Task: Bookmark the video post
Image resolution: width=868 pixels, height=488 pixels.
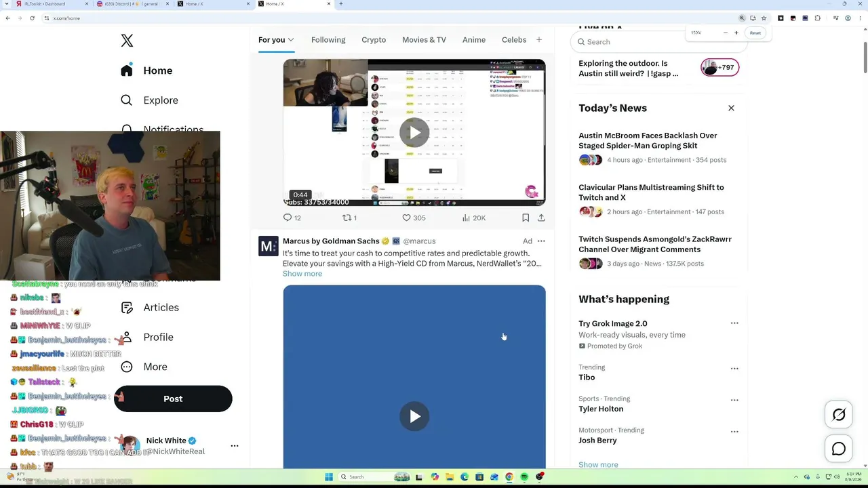Action: (526, 218)
